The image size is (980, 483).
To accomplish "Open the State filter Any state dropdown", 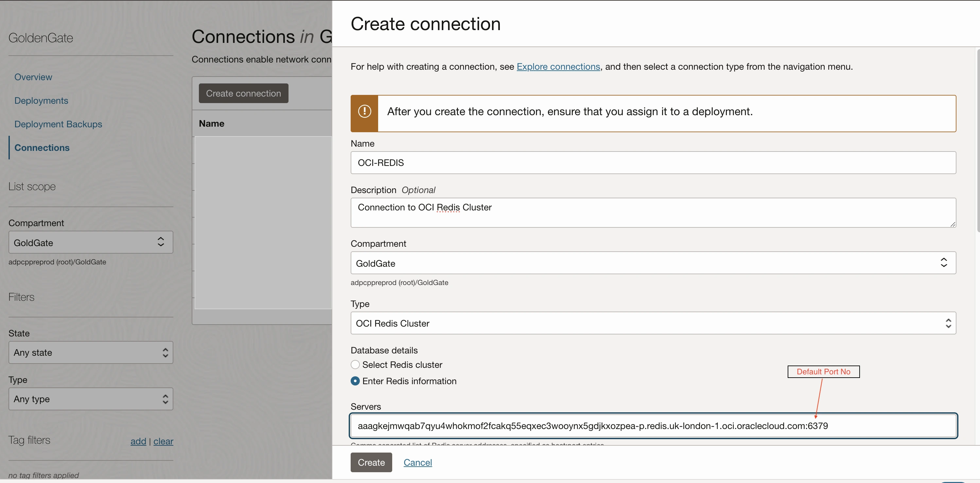I will [91, 352].
